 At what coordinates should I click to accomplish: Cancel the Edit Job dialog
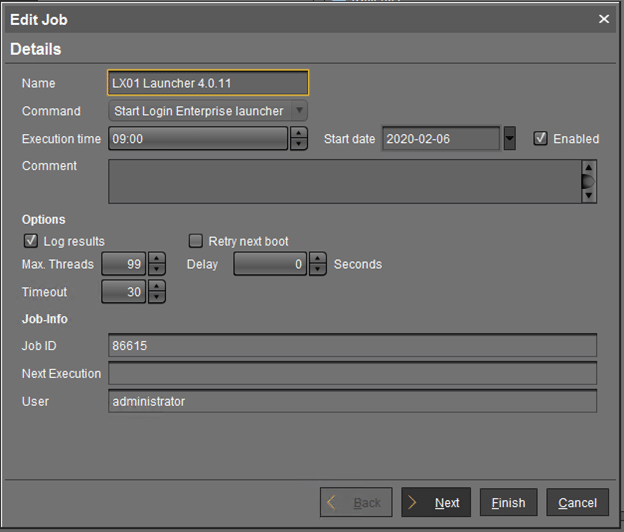(x=577, y=502)
